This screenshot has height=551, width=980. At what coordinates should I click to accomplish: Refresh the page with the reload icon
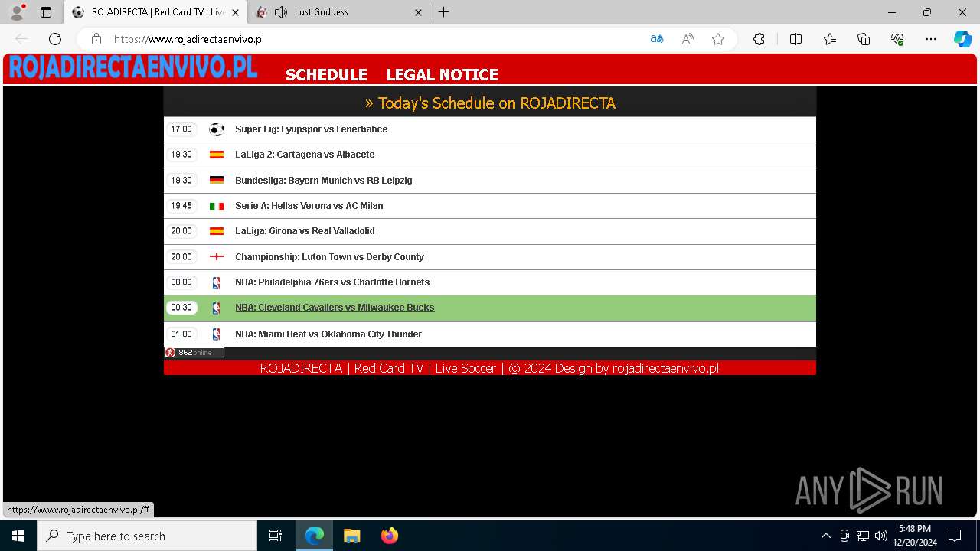(x=55, y=39)
